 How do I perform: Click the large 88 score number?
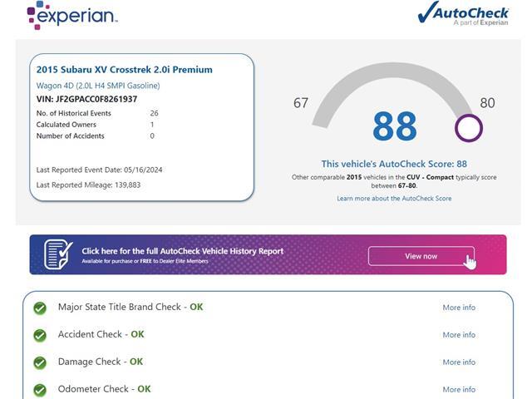pyautogui.click(x=394, y=126)
